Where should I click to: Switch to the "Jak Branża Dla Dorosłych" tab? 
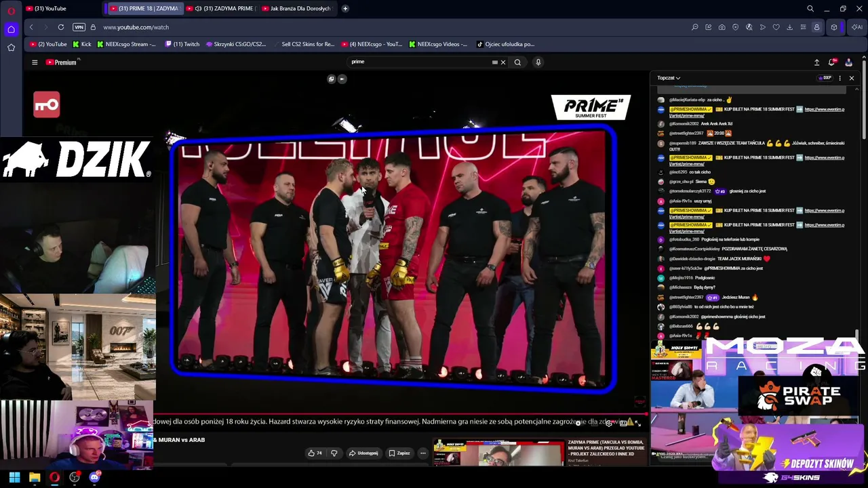tap(297, 9)
